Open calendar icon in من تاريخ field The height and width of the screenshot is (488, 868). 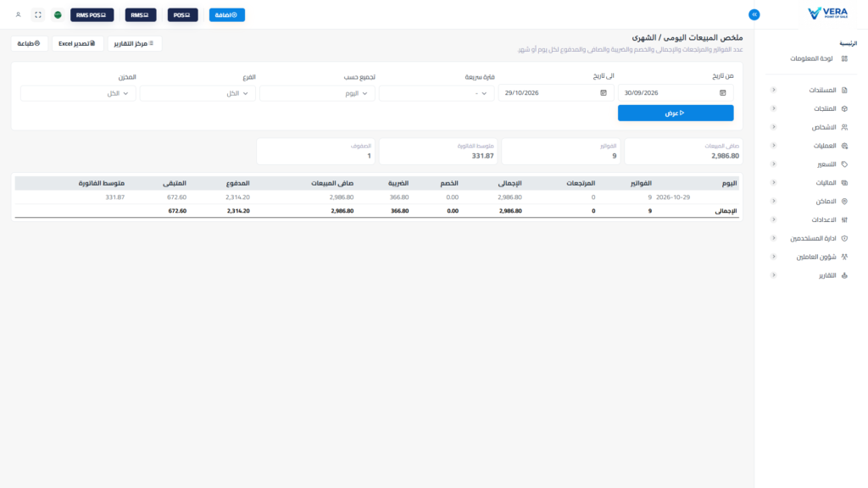[722, 93]
